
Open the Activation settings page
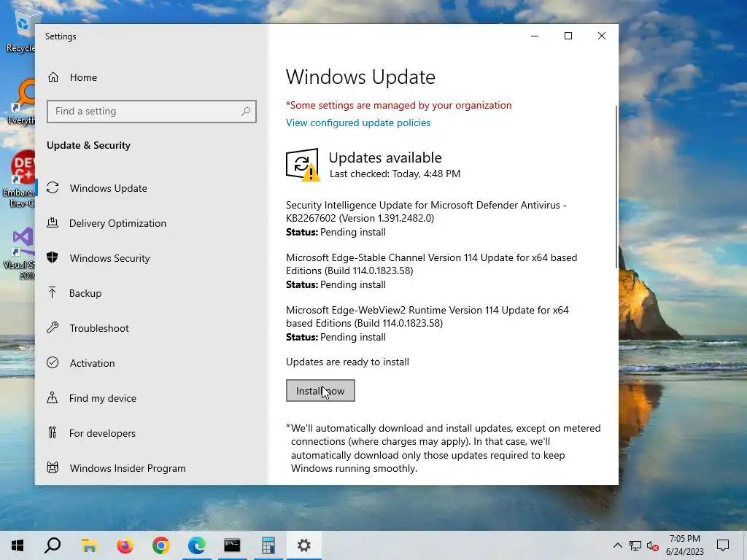click(152, 363)
